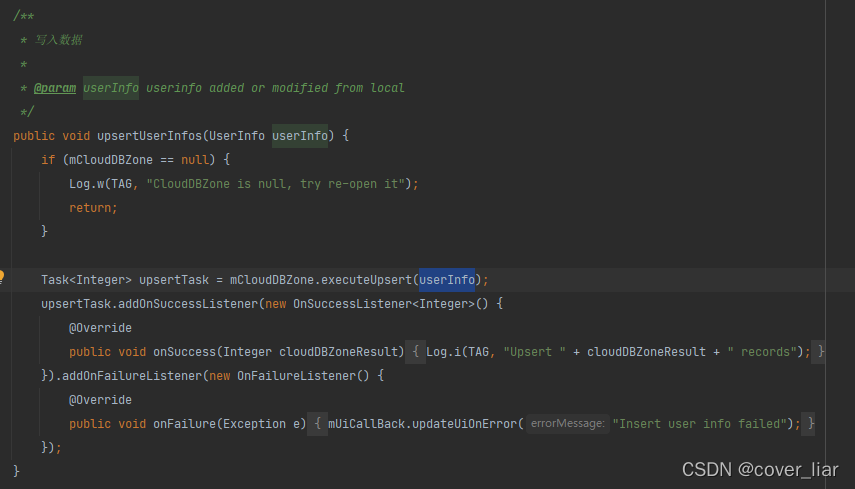Click the executeUpsert method call
Screen dimensions: 855x489
click(366, 280)
